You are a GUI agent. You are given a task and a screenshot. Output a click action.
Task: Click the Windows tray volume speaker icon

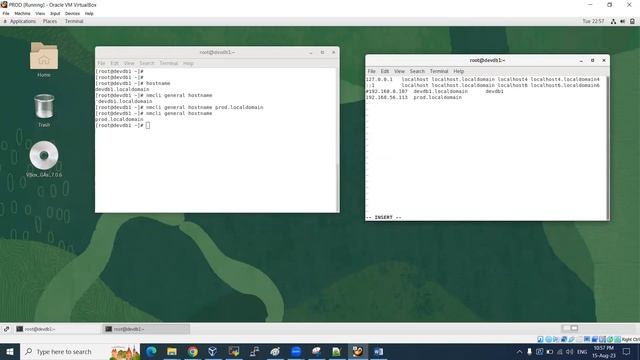pos(570,351)
